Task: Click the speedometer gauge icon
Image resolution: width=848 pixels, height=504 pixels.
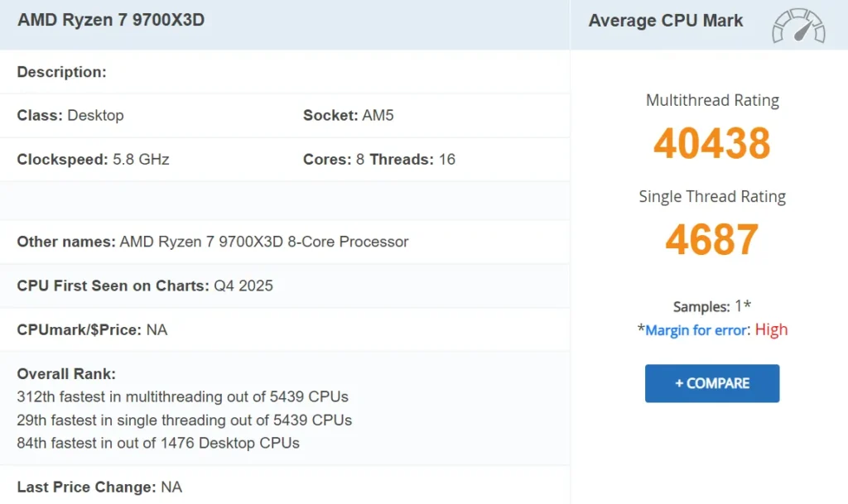Action: 797,27
